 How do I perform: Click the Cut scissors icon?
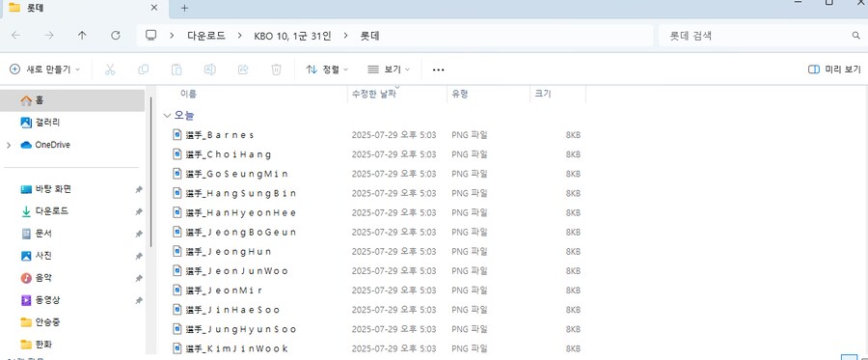coord(110,69)
